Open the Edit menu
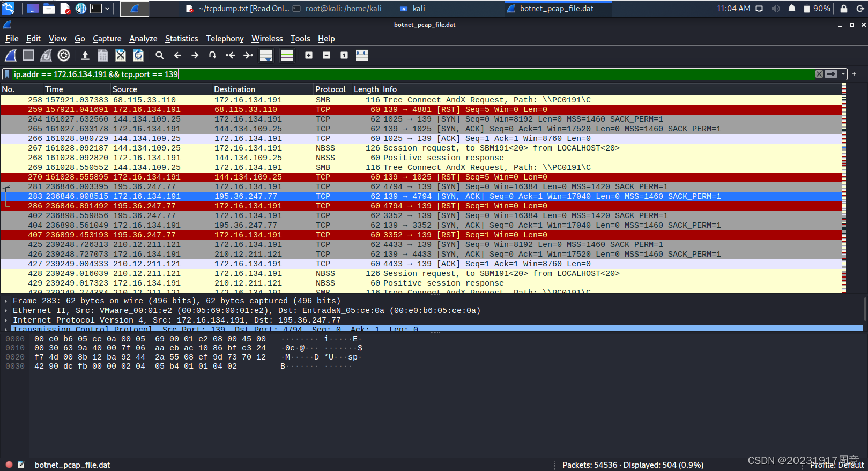Screen dimensions: 868x471 pyautogui.click(x=33, y=39)
